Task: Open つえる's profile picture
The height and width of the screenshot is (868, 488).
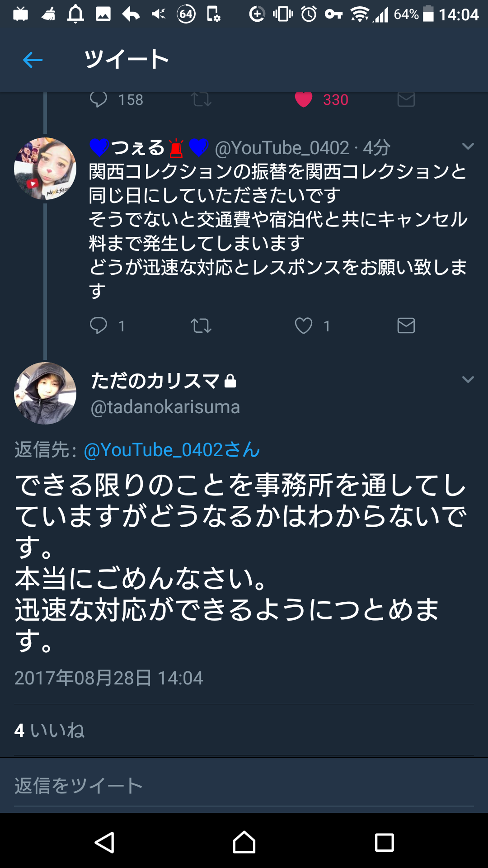Action: [x=45, y=169]
